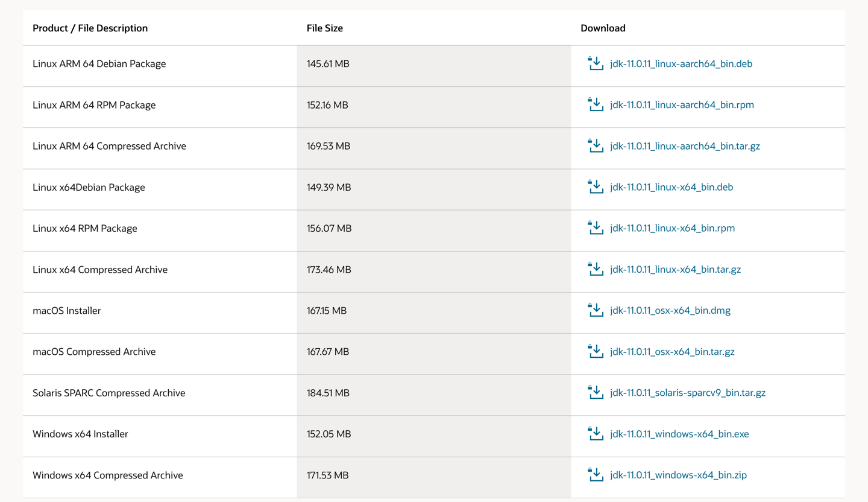Image resolution: width=868 pixels, height=502 pixels.
Task: Select Windows x64 Installer text
Action: click(80, 434)
